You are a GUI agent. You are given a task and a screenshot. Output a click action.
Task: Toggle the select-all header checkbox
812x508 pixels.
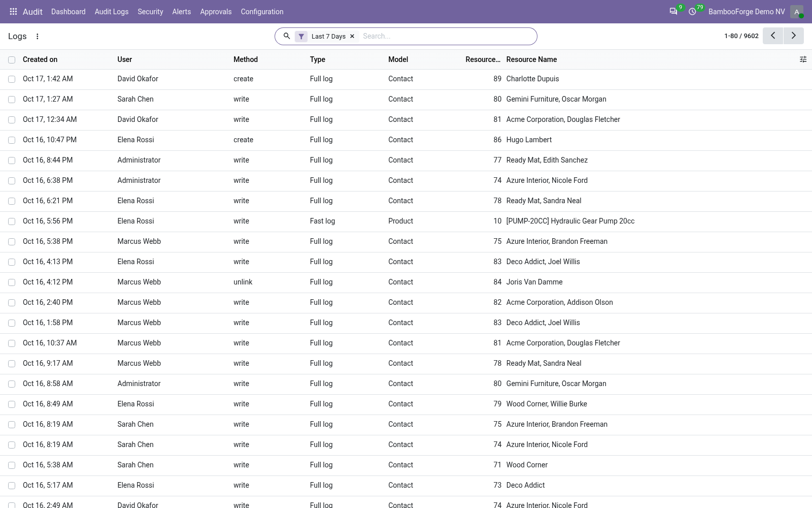(12, 60)
